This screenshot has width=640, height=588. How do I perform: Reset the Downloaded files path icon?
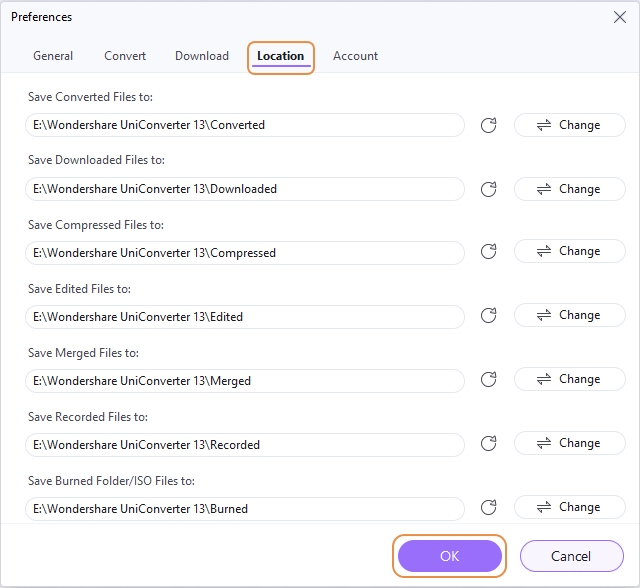click(x=489, y=189)
